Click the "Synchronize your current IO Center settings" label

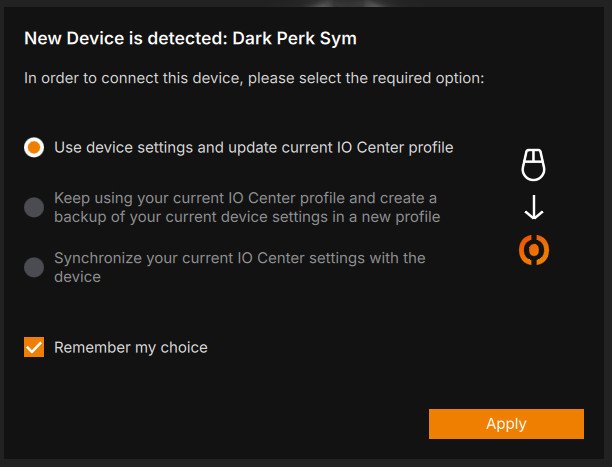[x=240, y=258]
